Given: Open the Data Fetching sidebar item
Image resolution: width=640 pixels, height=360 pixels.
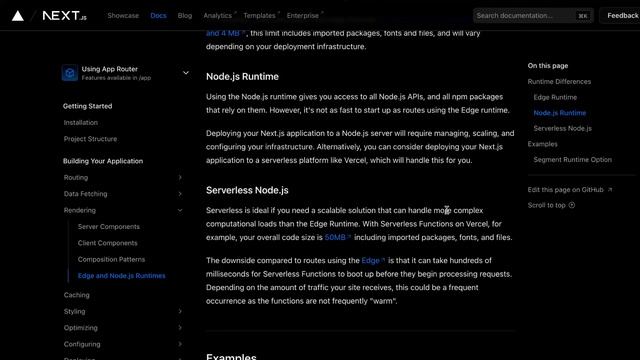Looking at the screenshot, I should point(85,194).
